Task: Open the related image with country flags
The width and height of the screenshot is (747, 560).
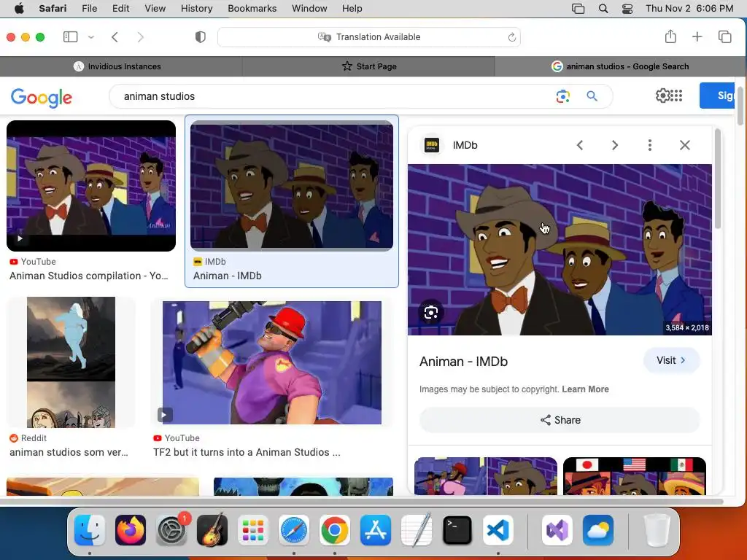Action: pos(634,475)
